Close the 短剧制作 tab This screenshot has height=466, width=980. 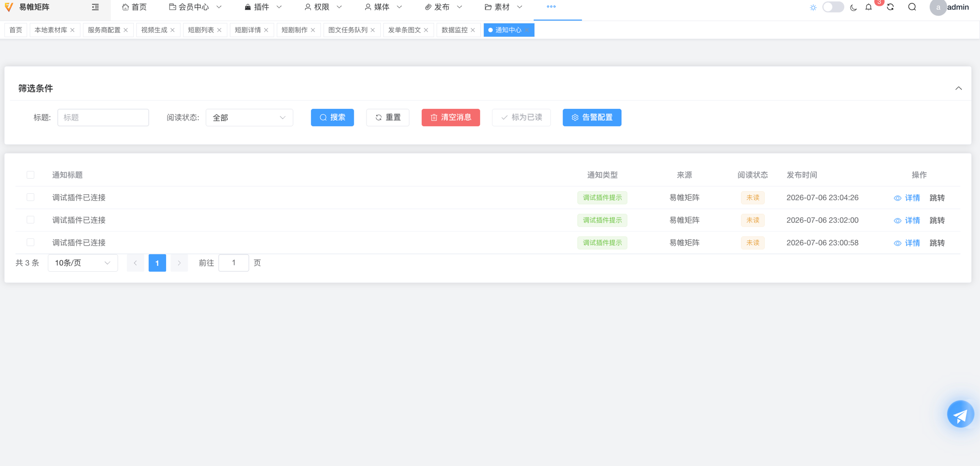[x=313, y=30]
